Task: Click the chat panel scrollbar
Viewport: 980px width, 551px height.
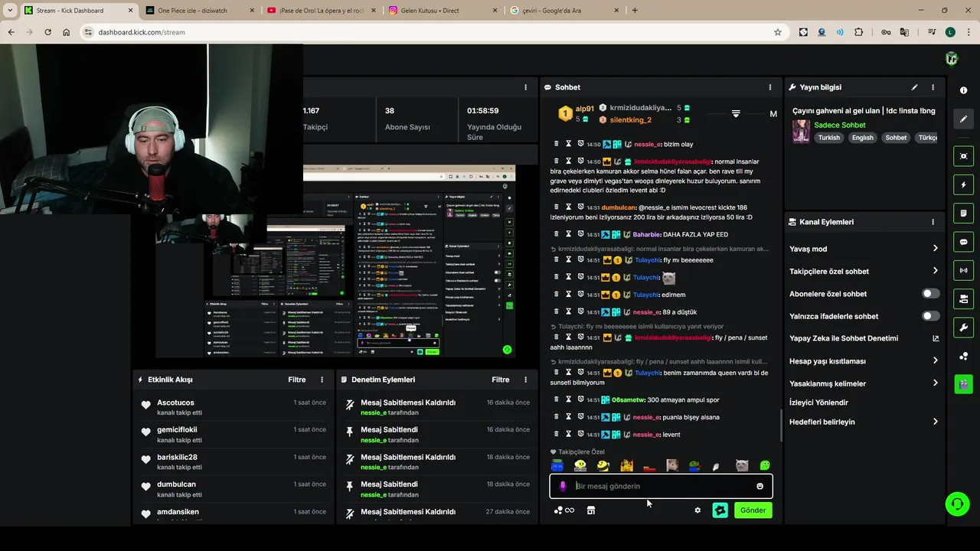Action: point(780,425)
